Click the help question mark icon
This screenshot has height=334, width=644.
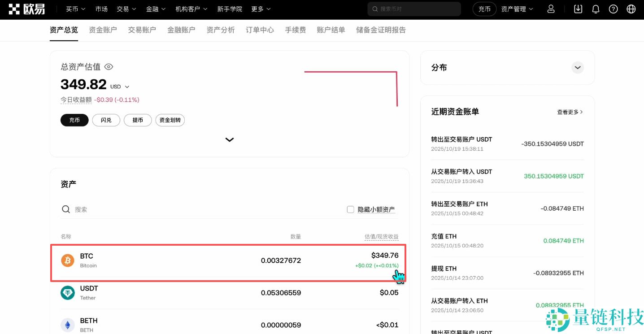click(613, 9)
